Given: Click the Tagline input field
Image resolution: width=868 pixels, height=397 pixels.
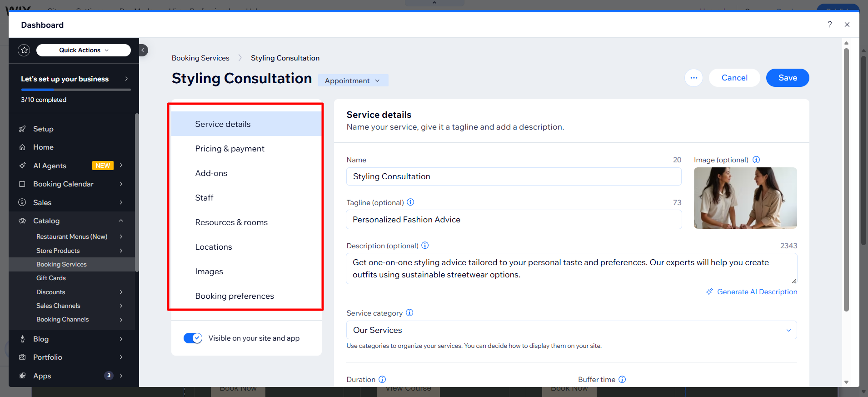Looking at the screenshot, I should click(x=514, y=220).
